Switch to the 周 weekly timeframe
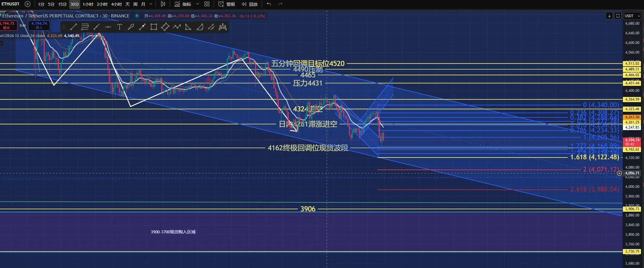 point(135,4)
